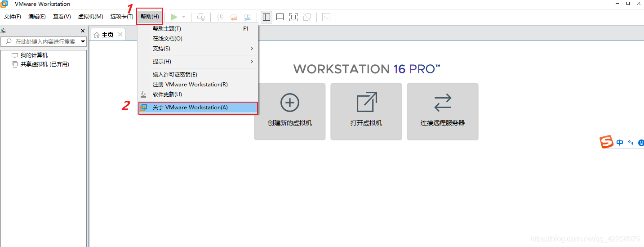Screen dimensions: 644x247
Task: Click the console view toolbar icon
Action: 327,17
